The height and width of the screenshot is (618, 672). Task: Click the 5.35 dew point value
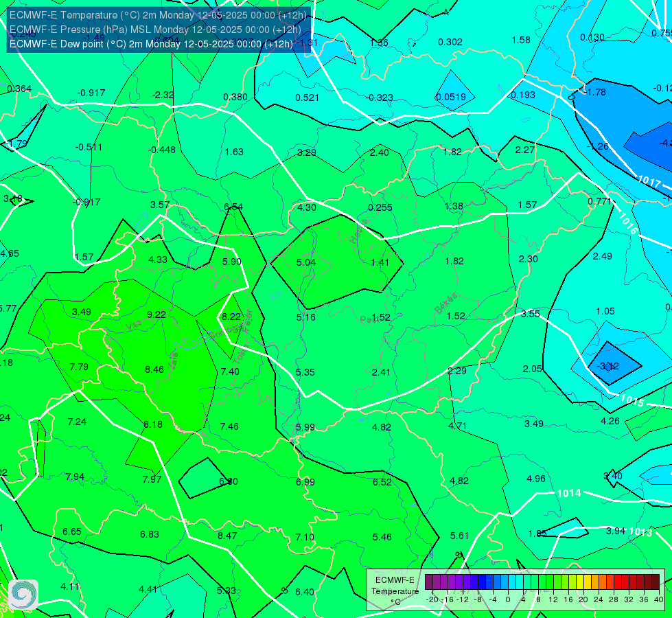305,372
